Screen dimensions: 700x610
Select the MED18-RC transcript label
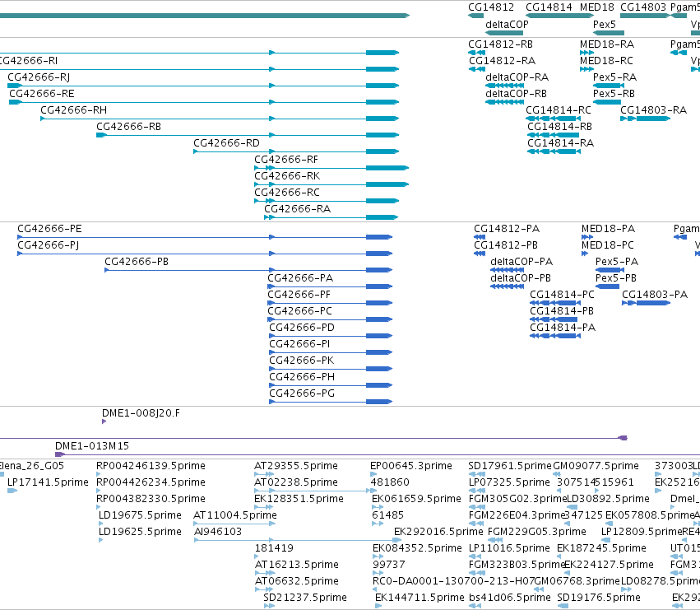click(606, 61)
